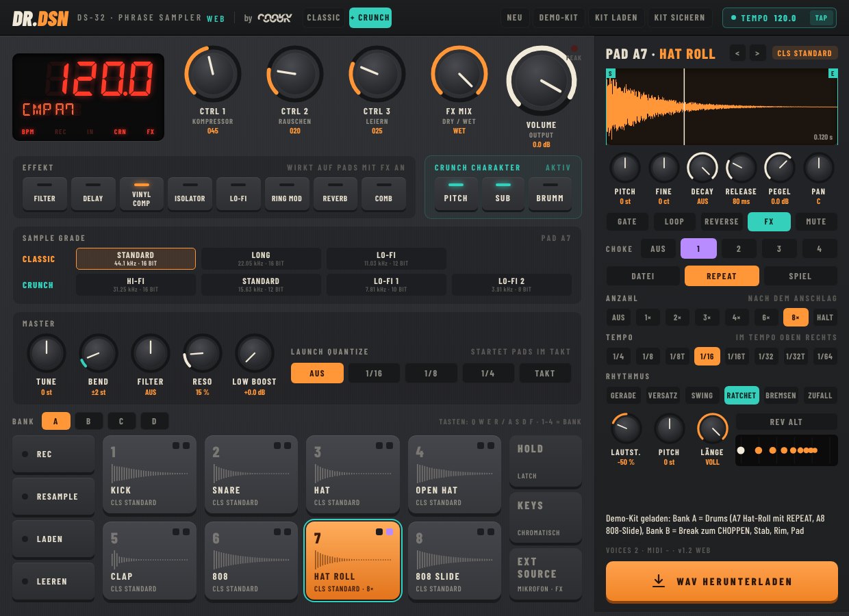Disable the VINYL COMP effect
The height and width of the screenshot is (616, 849).
142,195
